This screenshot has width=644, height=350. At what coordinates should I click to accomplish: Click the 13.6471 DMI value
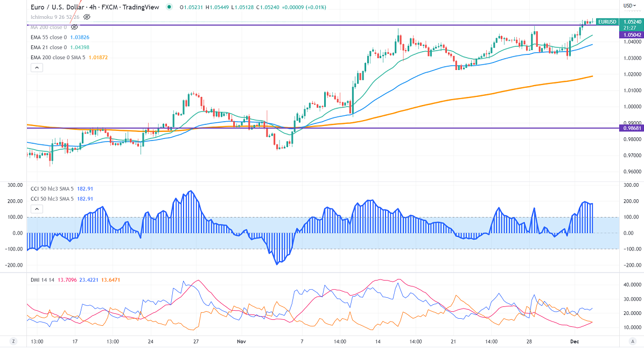[x=110, y=280]
